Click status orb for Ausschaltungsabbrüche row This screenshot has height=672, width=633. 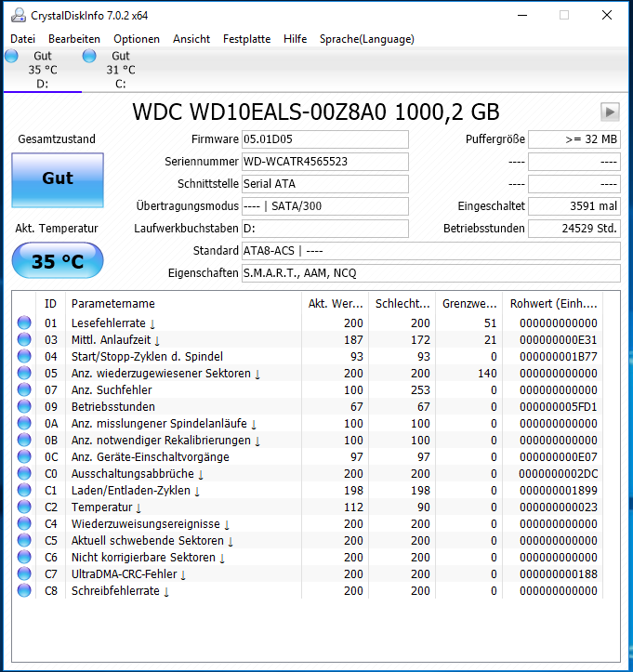(x=24, y=473)
